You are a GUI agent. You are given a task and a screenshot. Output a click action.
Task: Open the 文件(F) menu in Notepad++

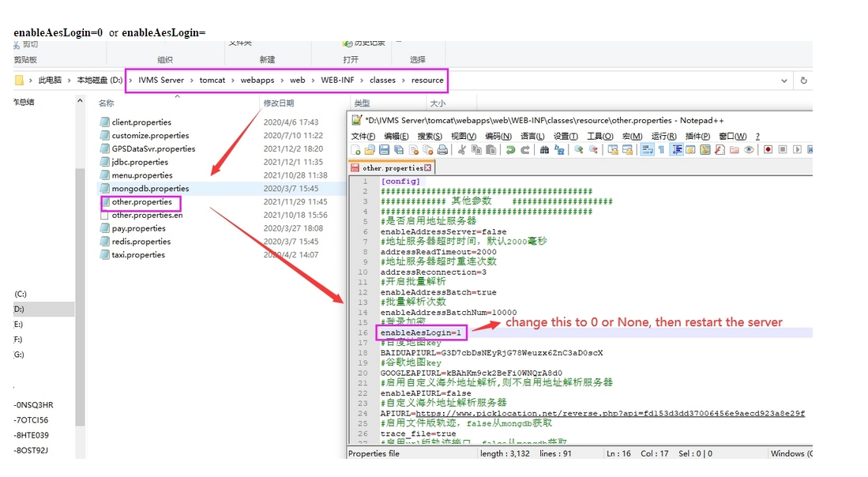pos(363,136)
